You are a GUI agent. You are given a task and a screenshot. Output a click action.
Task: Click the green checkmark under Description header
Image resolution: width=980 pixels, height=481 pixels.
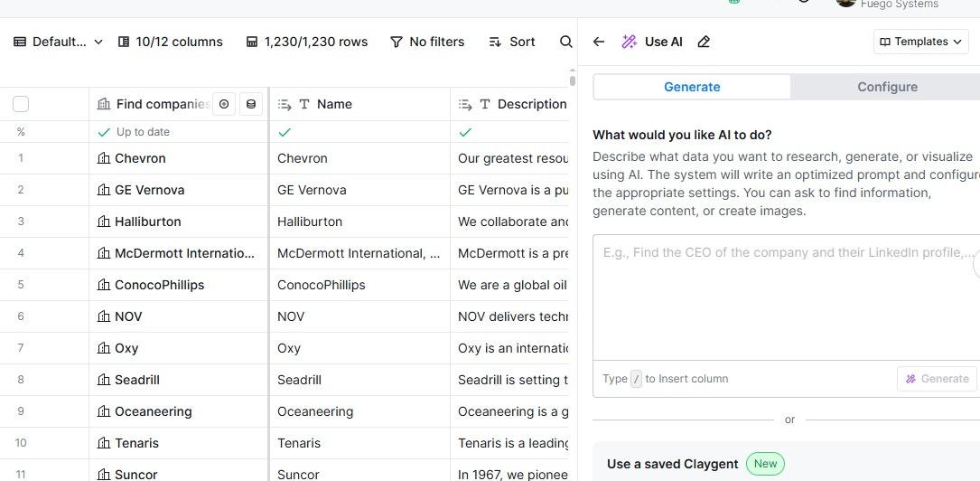465,132
